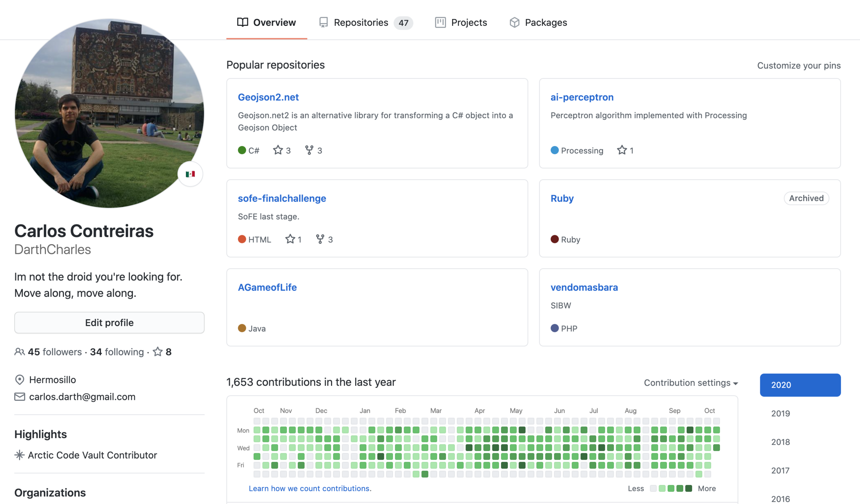The width and height of the screenshot is (860, 504).
Task: Select the 2019 contributions year
Action: tap(780, 413)
